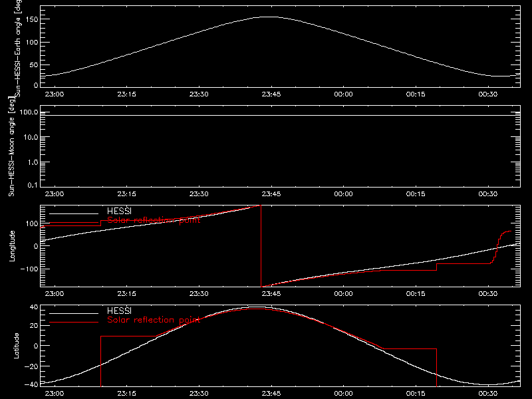Click the 00:30 tick label under the Latitude plot
The height and width of the screenshot is (399, 532).
point(488,393)
